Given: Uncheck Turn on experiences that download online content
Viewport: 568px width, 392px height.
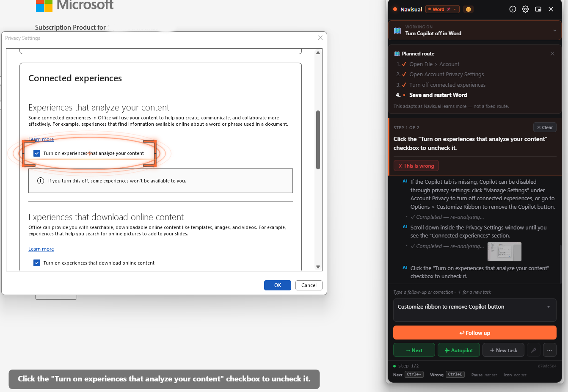Looking at the screenshot, I should click(x=37, y=263).
